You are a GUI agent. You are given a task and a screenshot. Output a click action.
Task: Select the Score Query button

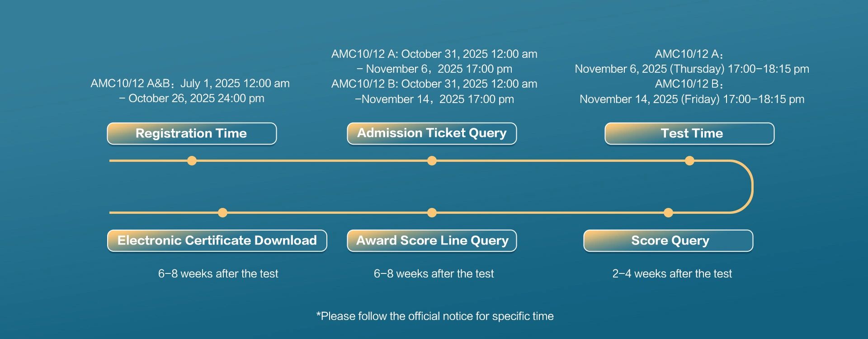point(668,241)
